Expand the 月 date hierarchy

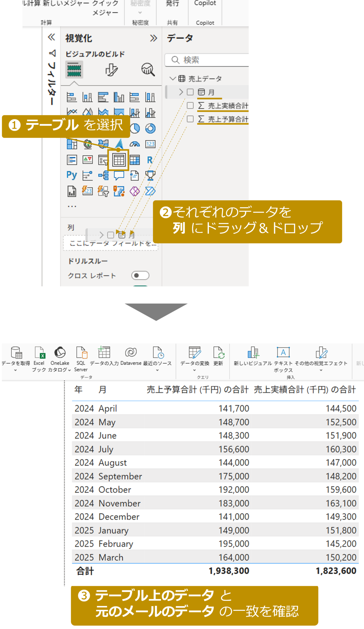coord(181,92)
